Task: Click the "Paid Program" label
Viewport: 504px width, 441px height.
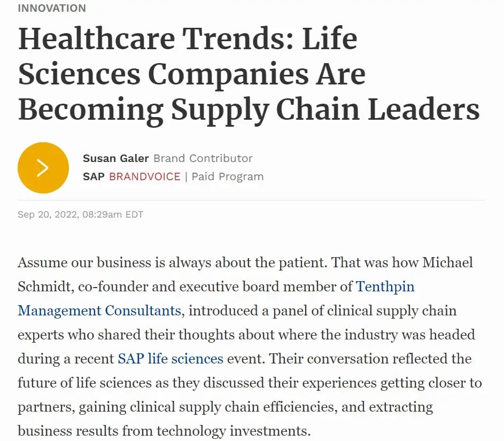Action: 228,176
